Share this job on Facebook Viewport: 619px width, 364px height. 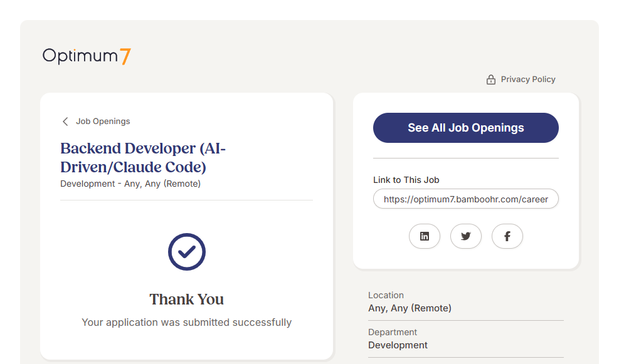coord(507,236)
